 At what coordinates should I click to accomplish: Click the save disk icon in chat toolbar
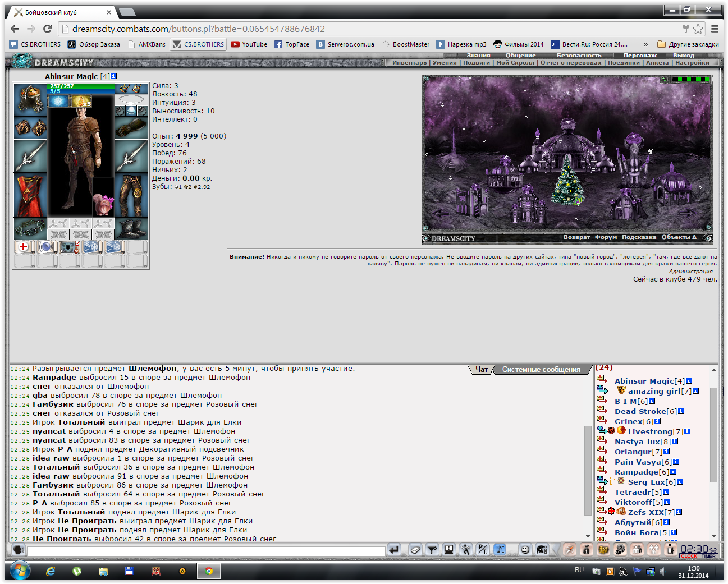point(448,550)
